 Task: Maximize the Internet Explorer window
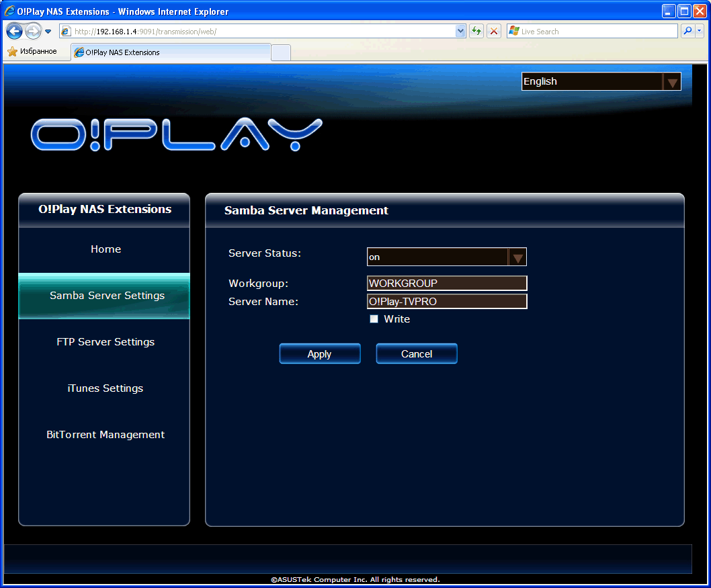[x=684, y=11]
